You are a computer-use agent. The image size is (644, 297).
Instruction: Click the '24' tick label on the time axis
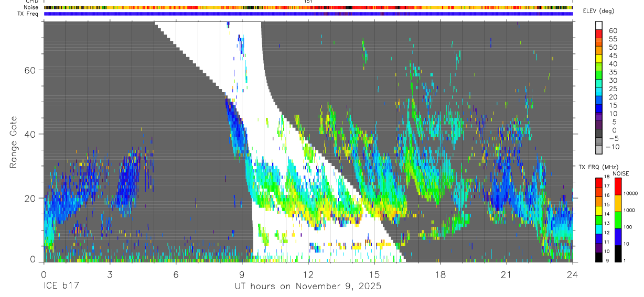[x=573, y=274]
